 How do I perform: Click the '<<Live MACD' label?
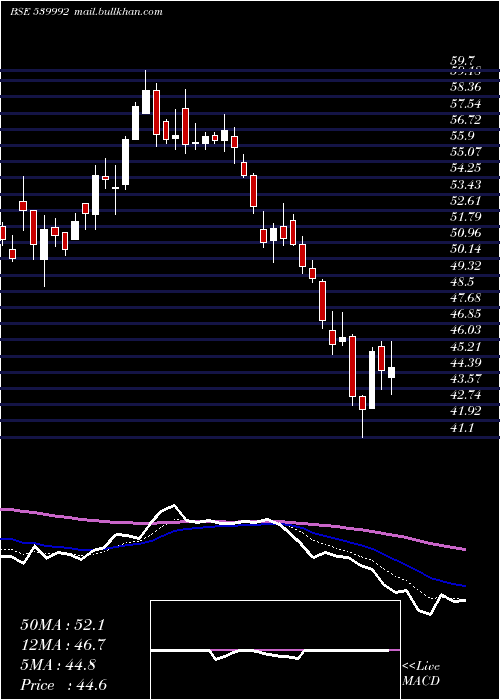point(421,673)
